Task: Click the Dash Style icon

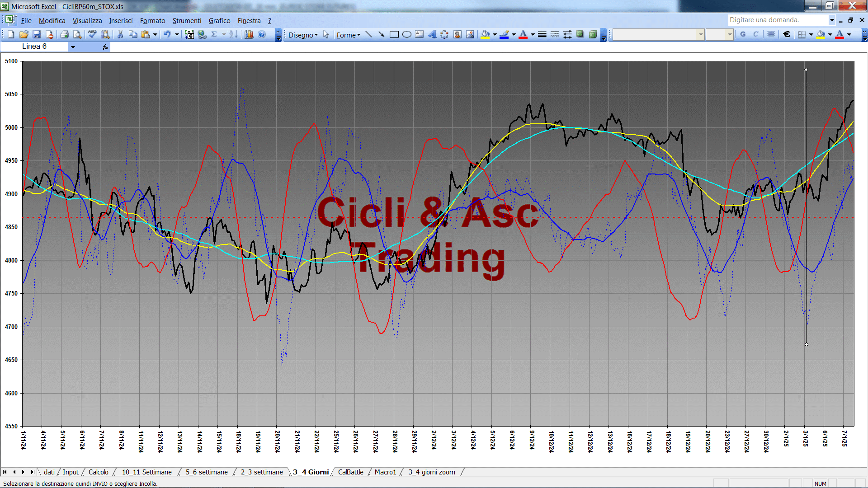Action: coord(555,35)
